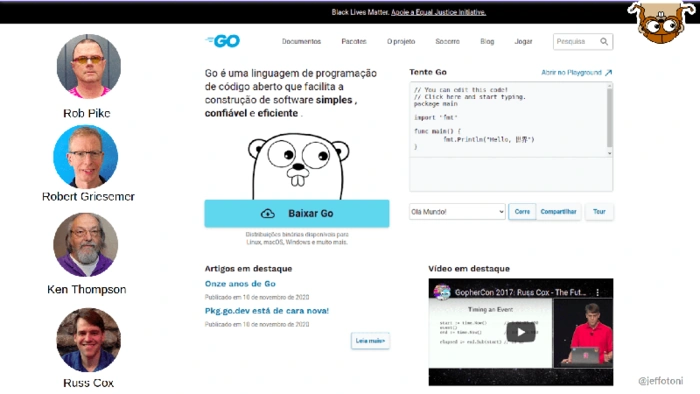This screenshot has height=394, width=700.
Task: Go to O projeto page
Action: click(401, 41)
